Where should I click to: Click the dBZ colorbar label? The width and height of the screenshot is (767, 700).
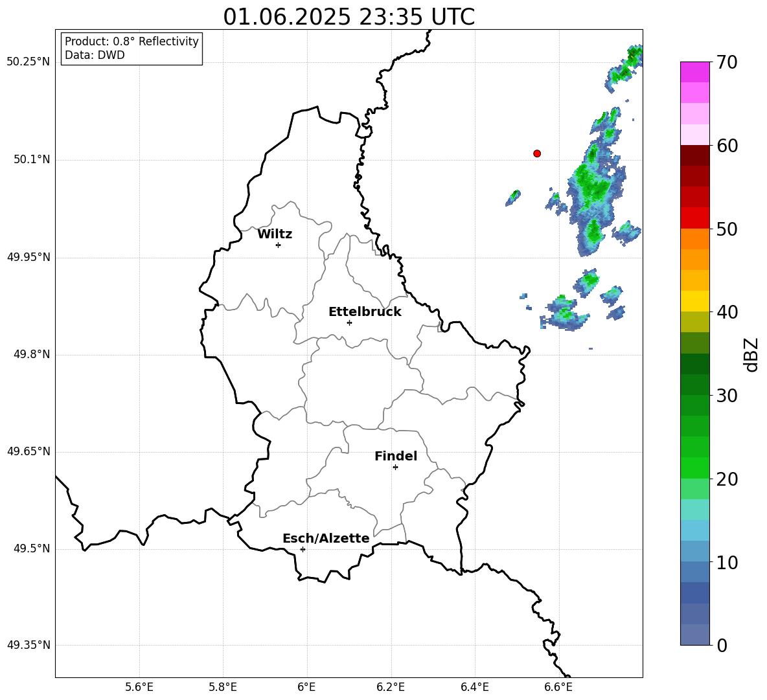(x=751, y=354)
